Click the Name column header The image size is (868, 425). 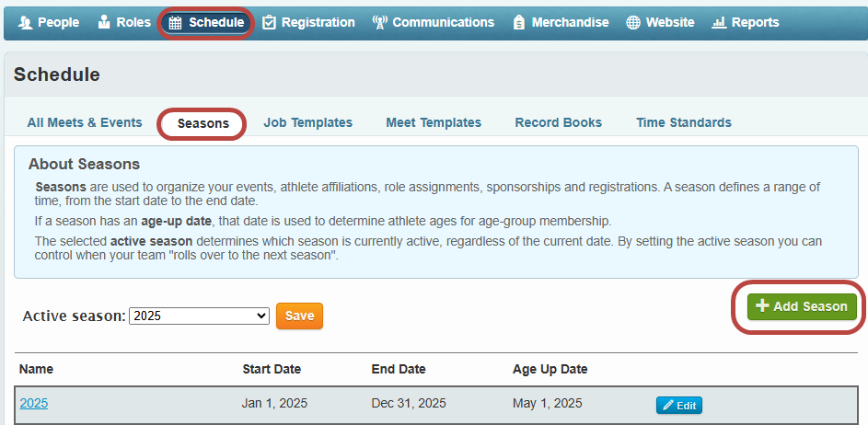(x=36, y=369)
